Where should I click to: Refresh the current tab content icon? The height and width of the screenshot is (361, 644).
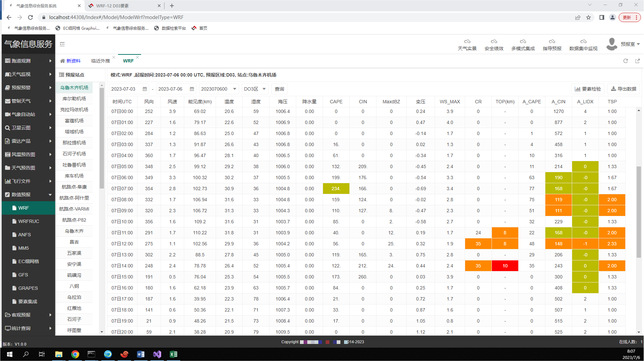[626, 61]
